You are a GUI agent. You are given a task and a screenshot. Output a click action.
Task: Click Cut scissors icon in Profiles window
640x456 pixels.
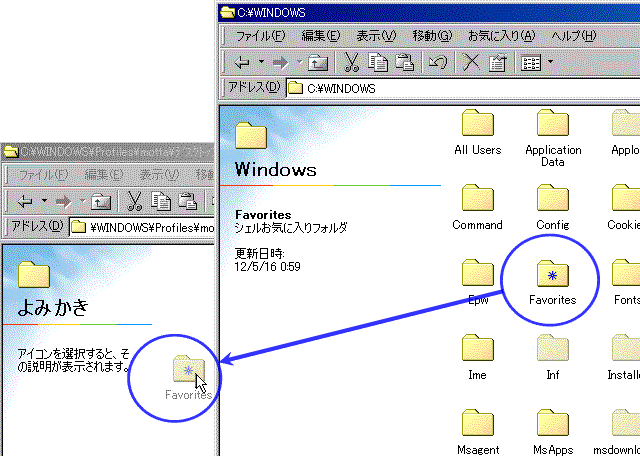(134, 201)
